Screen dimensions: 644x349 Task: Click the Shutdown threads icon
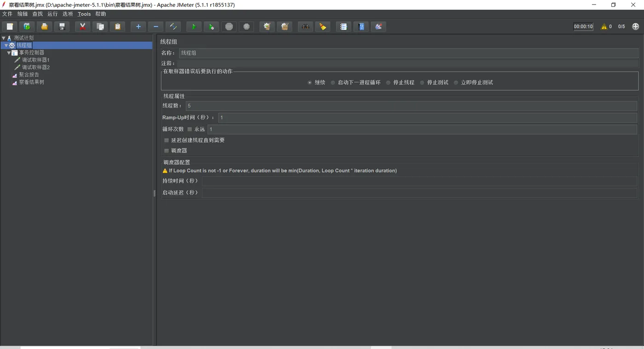(x=246, y=27)
